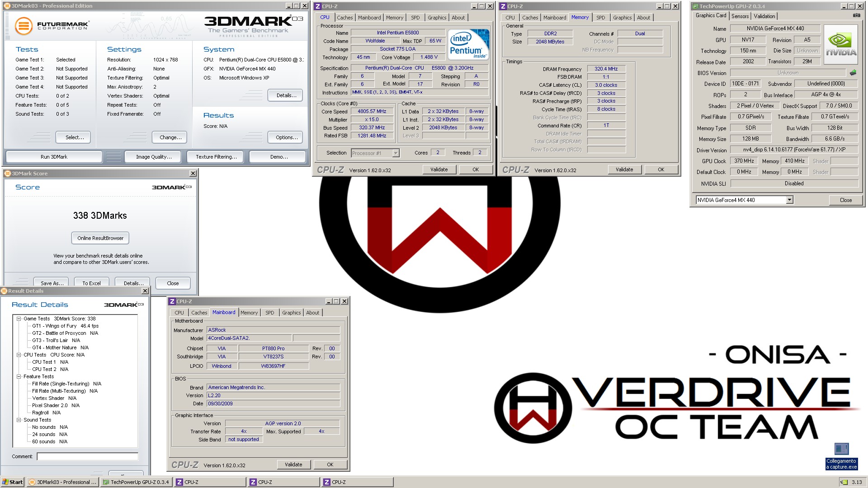This screenshot has height=488, width=868.
Task: Open the Mainboard tab in the CPU tab window
Action: pyautogui.click(x=369, y=18)
